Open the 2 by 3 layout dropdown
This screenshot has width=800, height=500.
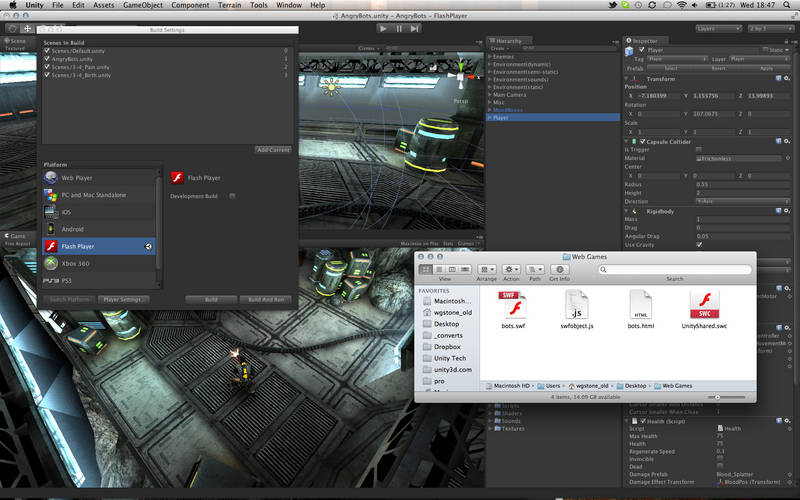771,29
